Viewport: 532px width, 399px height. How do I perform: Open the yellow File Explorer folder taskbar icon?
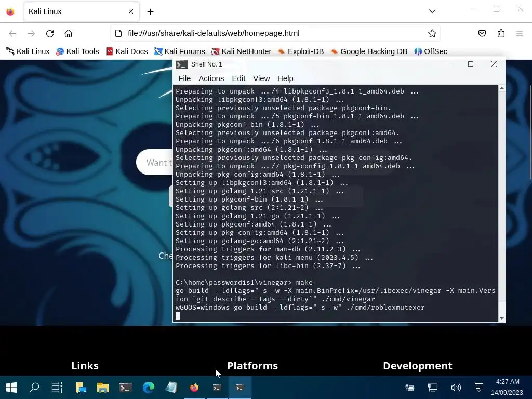(103, 388)
